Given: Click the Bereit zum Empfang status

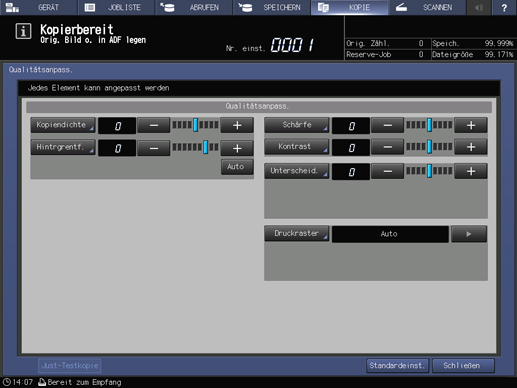Looking at the screenshot, I should (79, 382).
